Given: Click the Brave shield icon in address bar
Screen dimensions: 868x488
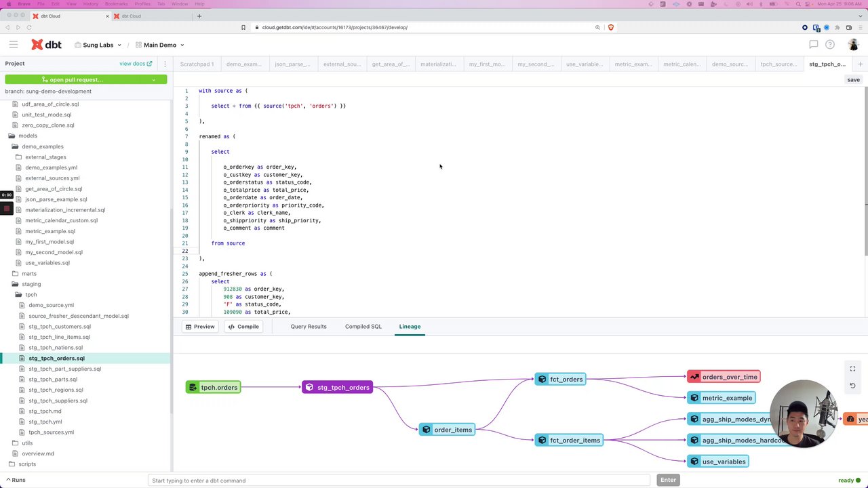Looking at the screenshot, I should pyautogui.click(x=611, y=27).
